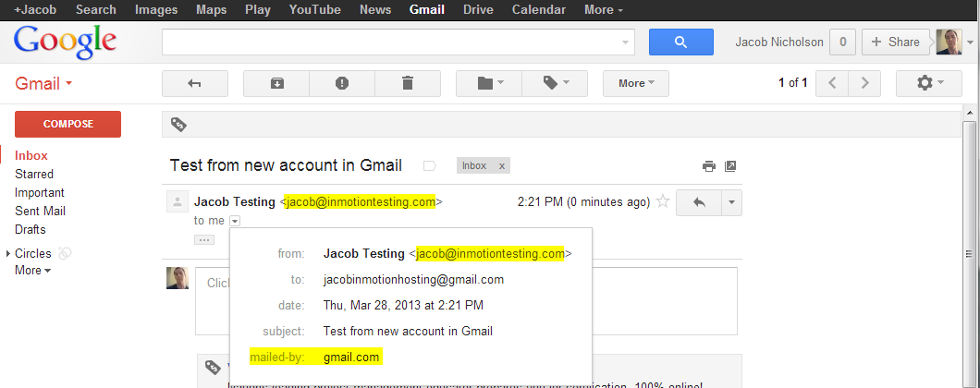Click subject 'Test from new account in Gmail' heading
The width and height of the screenshot is (980, 388).
[x=287, y=165]
